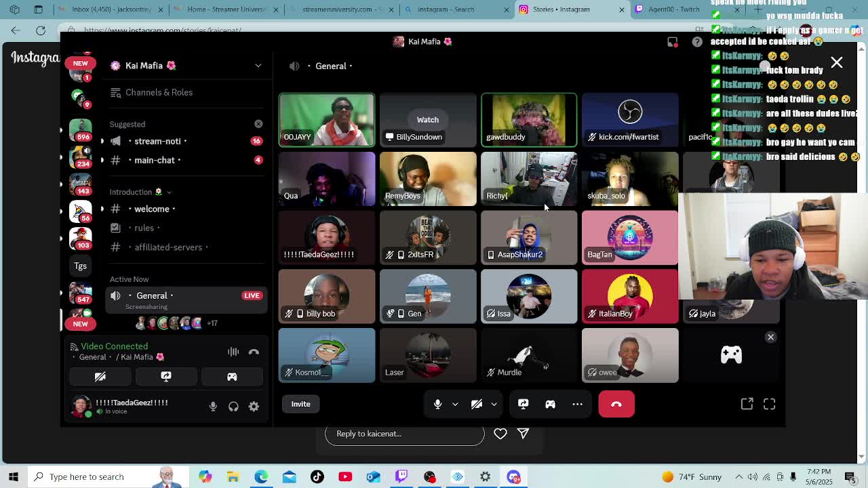The height and width of the screenshot is (488, 868).
Task: Select gawdbuddy video tile
Action: (529, 120)
